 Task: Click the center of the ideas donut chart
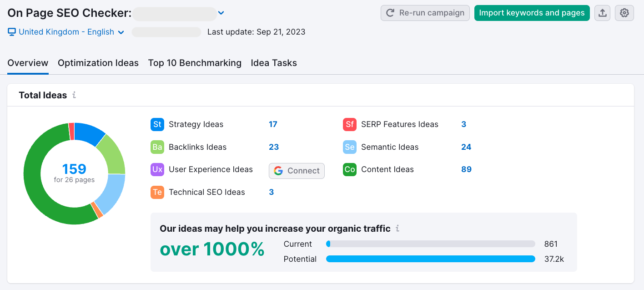point(74,173)
